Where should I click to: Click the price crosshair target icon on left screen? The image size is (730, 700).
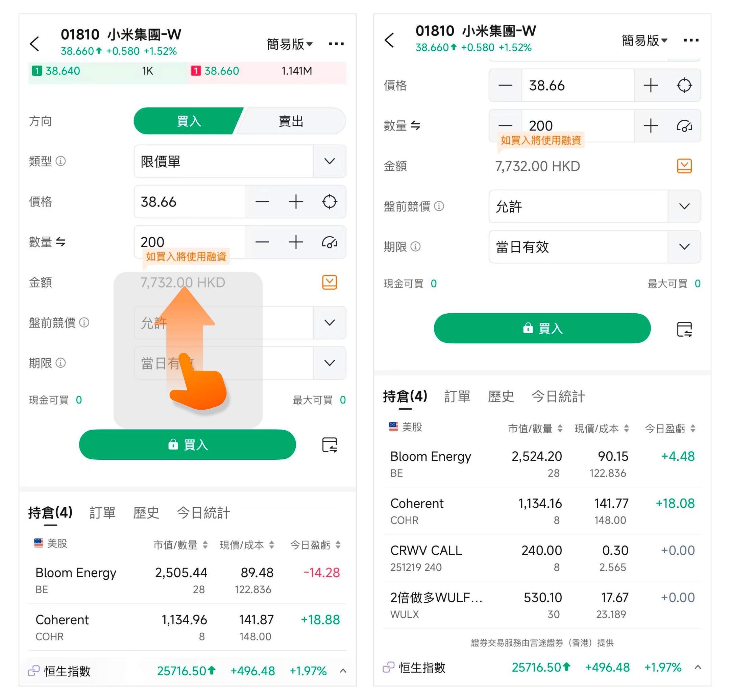(x=329, y=201)
